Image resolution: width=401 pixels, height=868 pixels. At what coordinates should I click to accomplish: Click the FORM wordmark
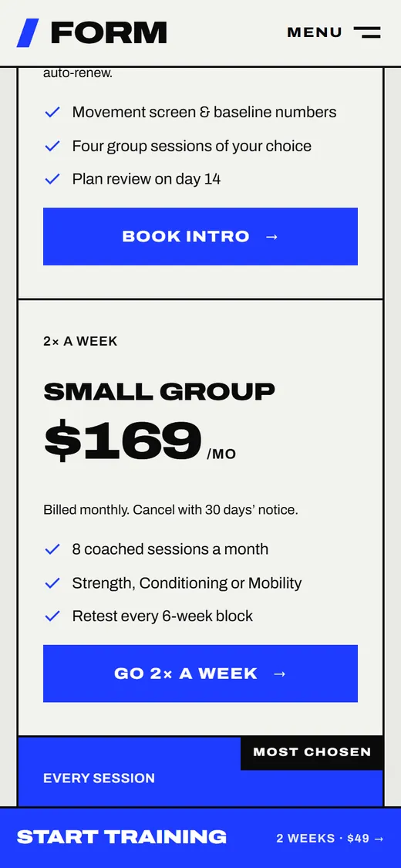109,32
